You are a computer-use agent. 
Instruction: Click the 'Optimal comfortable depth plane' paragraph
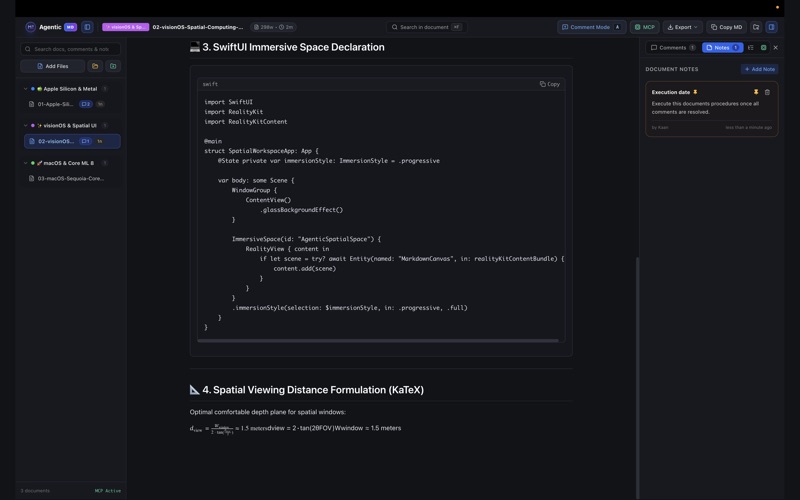tap(267, 412)
